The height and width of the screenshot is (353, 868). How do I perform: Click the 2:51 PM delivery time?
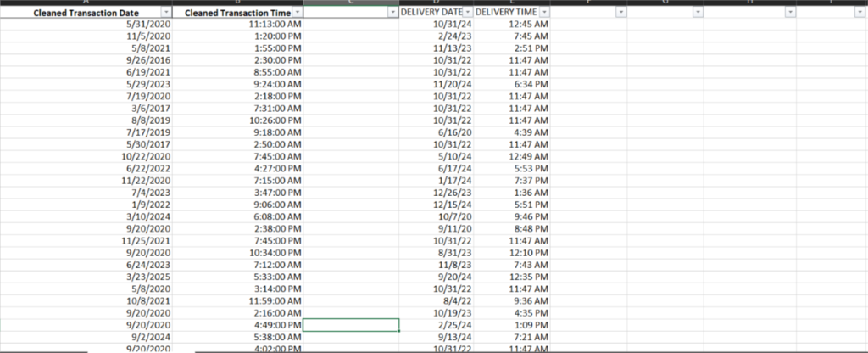pos(512,48)
